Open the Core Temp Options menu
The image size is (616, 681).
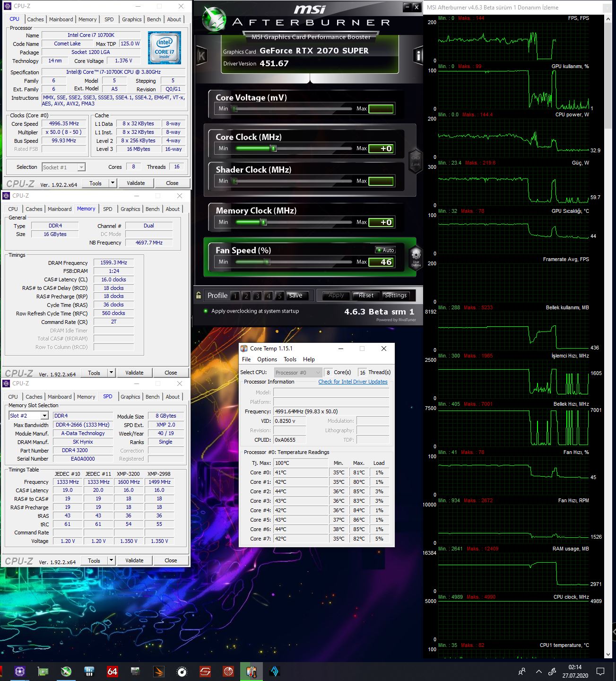[267, 359]
